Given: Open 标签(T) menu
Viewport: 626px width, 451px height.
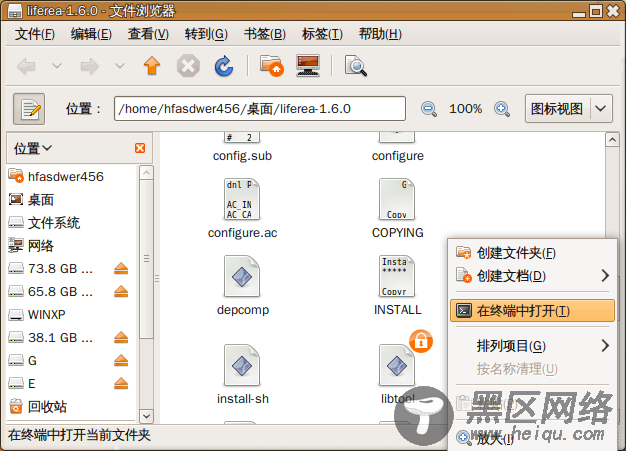Looking at the screenshot, I should tap(322, 34).
